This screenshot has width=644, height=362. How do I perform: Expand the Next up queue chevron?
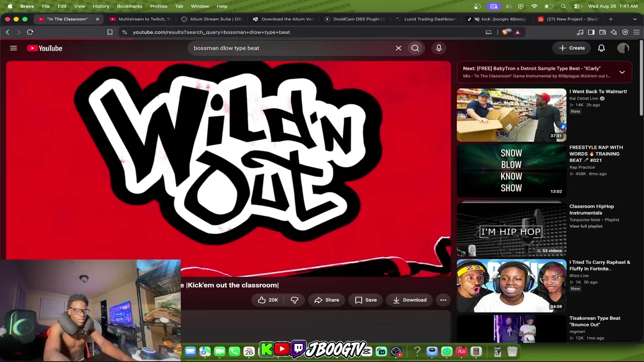[622, 72]
